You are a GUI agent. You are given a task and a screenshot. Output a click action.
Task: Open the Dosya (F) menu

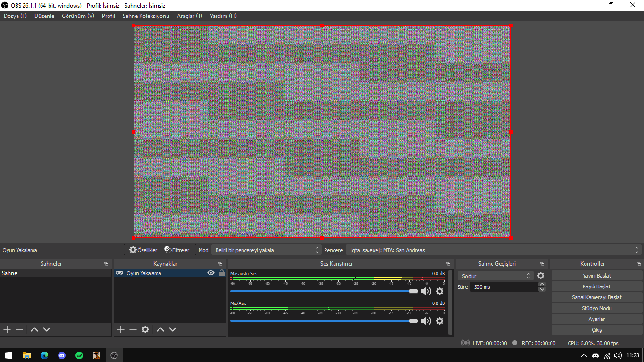[15, 16]
